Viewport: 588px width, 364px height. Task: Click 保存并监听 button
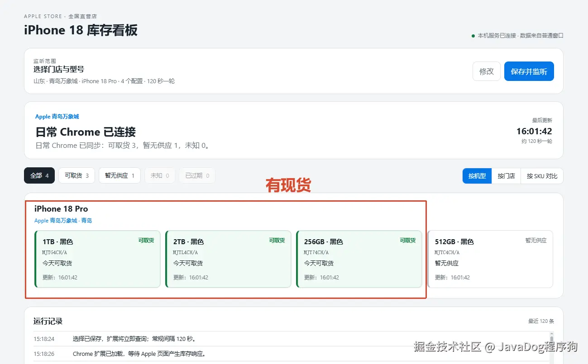tap(529, 71)
